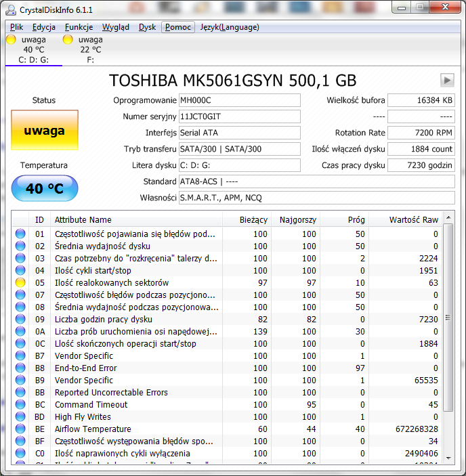Click the Oprogramowanie field MH000C
Viewport: 466px width, 476px height.
(240, 100)
